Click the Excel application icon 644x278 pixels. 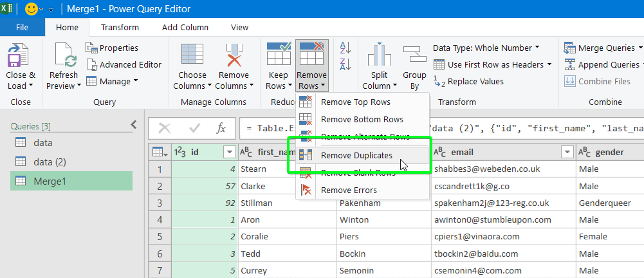[7, 8]
